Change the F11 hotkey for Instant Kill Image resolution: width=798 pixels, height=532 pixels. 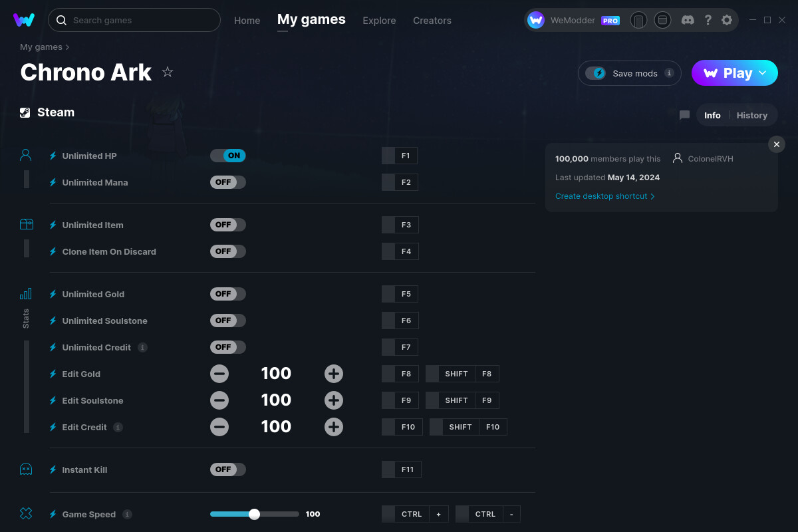[x=402, y=469]
